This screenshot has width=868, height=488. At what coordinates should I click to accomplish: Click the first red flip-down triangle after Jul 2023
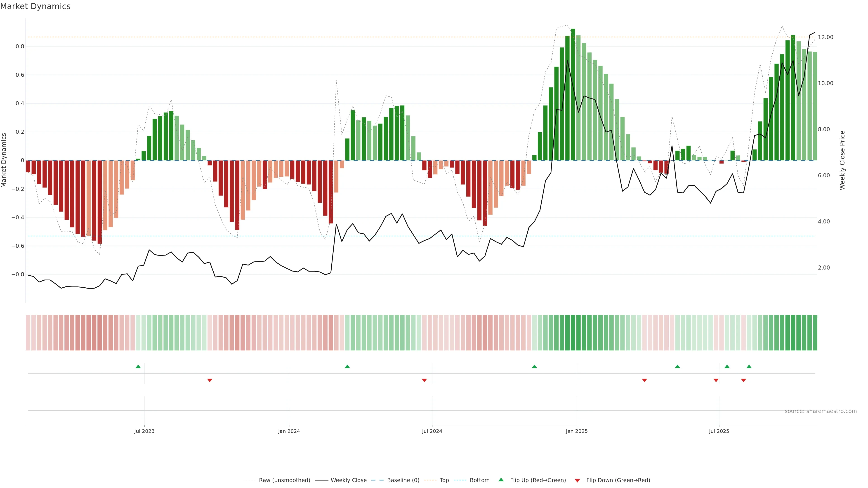click(210, 380)
